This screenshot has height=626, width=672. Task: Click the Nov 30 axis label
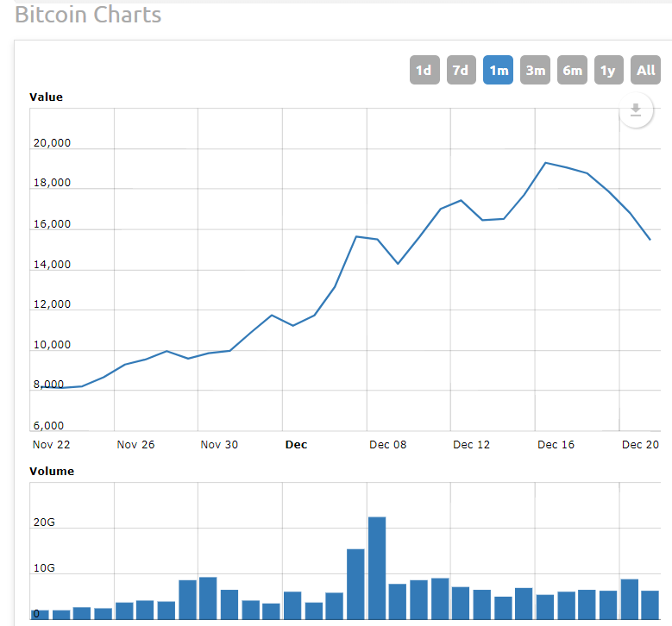pos(219,445)
